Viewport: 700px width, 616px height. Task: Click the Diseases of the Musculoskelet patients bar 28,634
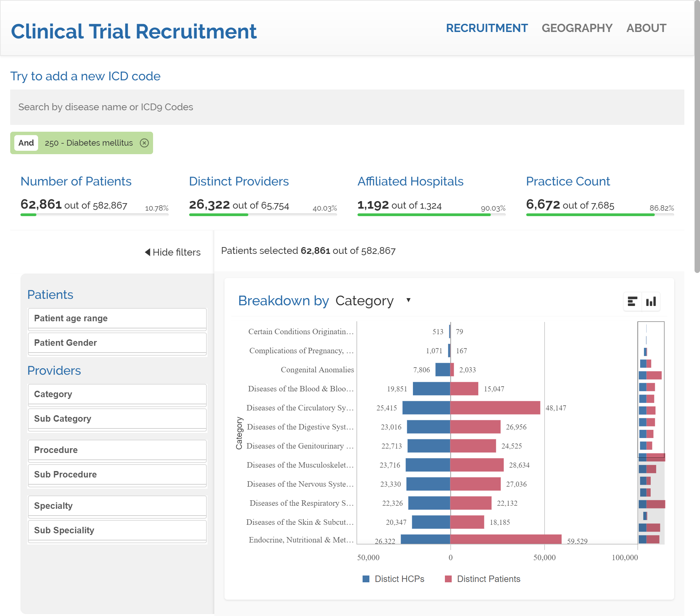point(477,465)
